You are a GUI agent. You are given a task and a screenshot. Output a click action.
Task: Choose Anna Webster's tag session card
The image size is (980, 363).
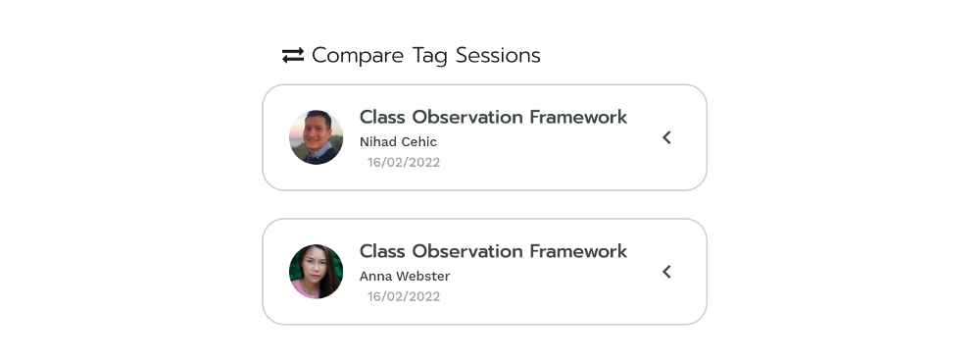click(484, 272)
